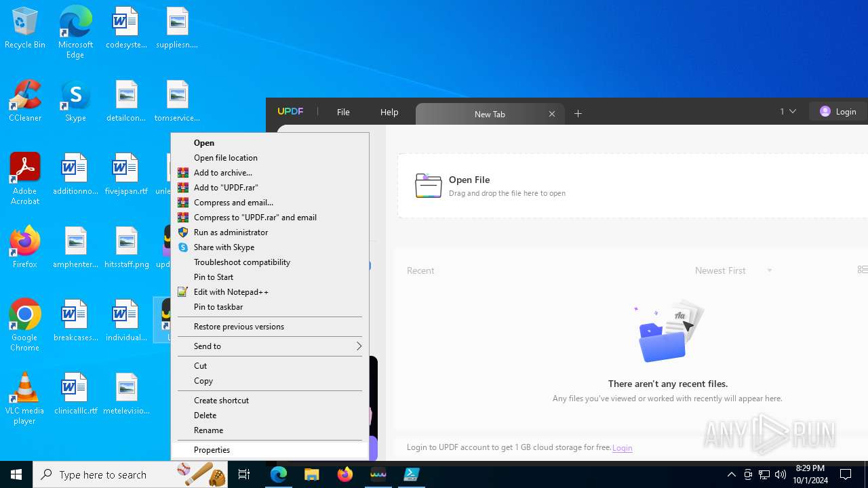Launch Microsoft Edge from the desktop
The height and width of the screenshot is (488, 868).
click(x=75, y=33)
